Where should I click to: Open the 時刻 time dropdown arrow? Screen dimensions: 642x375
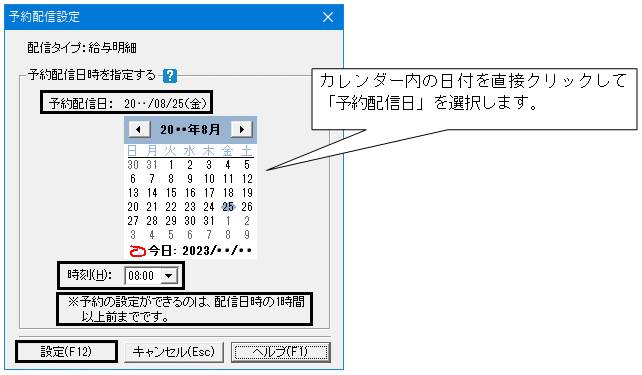(x=168, y=276)
